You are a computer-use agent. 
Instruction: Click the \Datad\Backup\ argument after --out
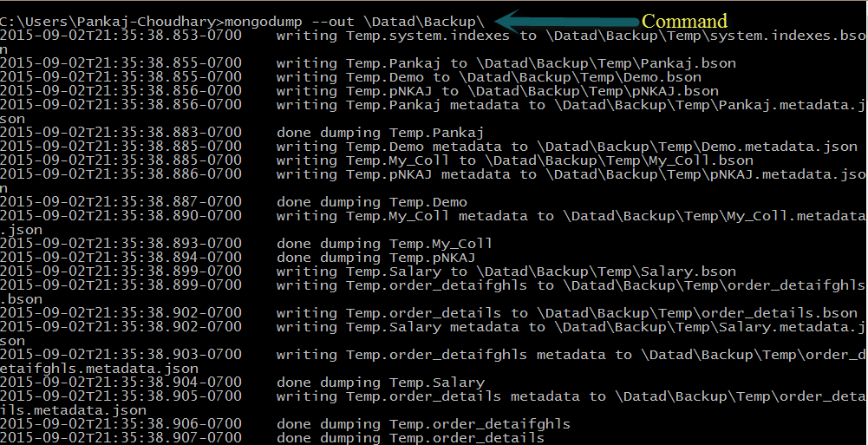click(x=434, y=21)
